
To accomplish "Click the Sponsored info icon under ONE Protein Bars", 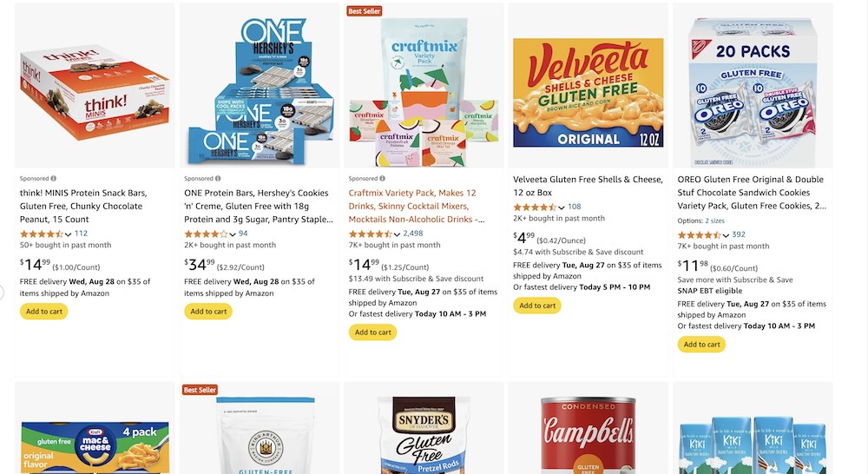I will 218,178.
